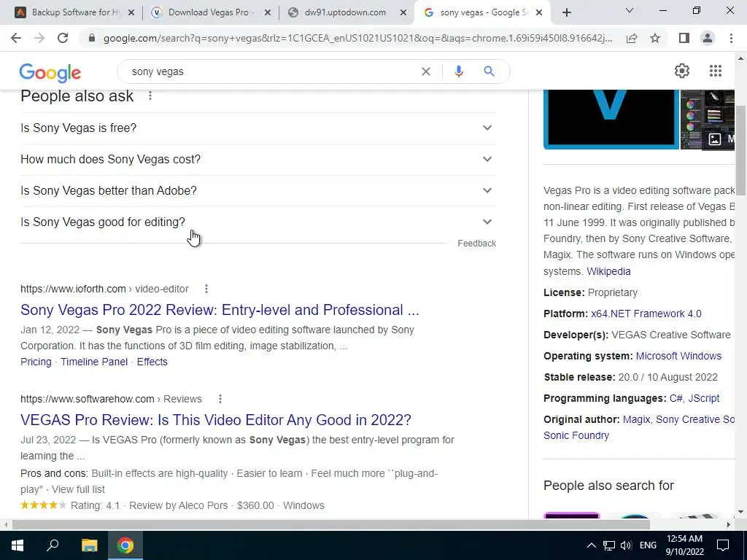Open the Chrome side panel icon
This screenshot has width=747, height=560.
click(684, 38)
